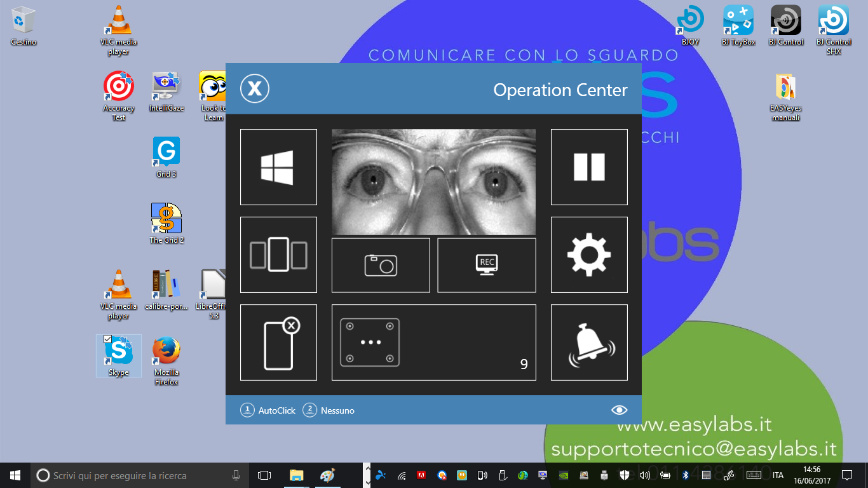868x488 pixels.
Task: Open File Explorer from the taskbar
Action: 296,475
